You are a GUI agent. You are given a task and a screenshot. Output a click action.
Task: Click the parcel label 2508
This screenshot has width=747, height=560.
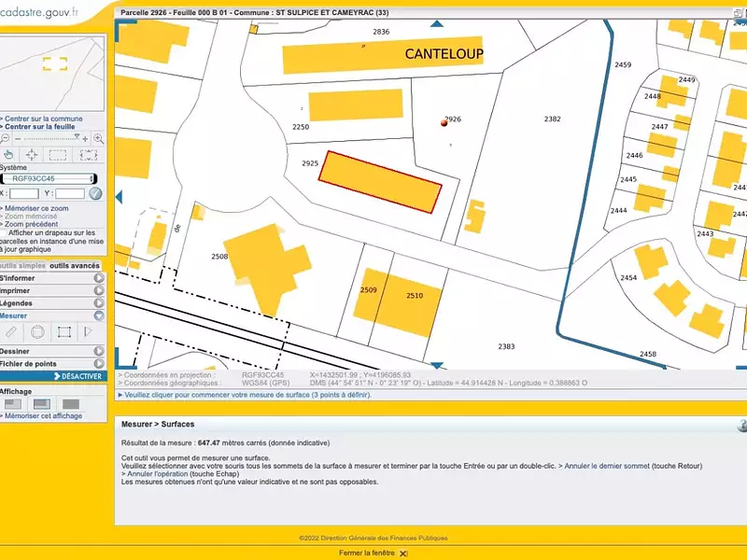[x=219, y=257]
